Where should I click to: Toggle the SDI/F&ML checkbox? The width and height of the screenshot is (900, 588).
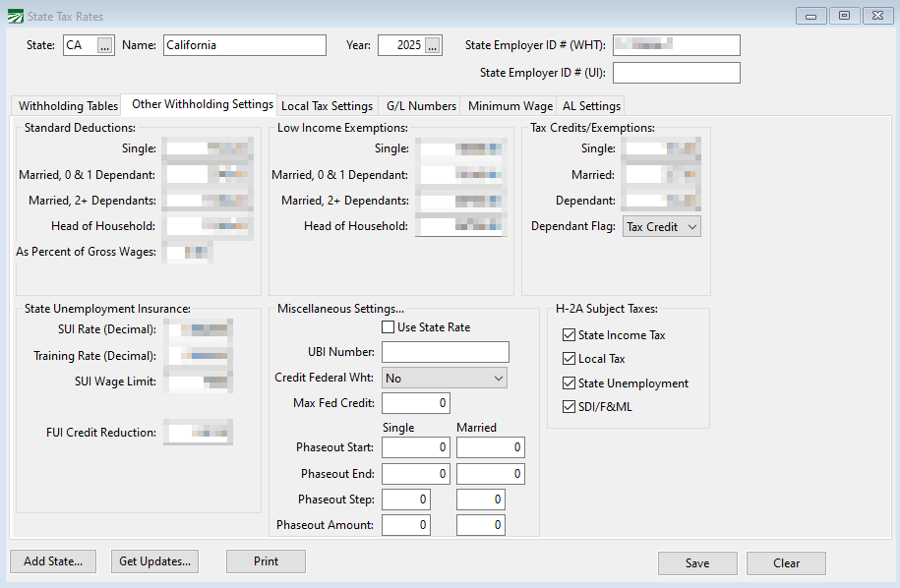tap(569, 407)
